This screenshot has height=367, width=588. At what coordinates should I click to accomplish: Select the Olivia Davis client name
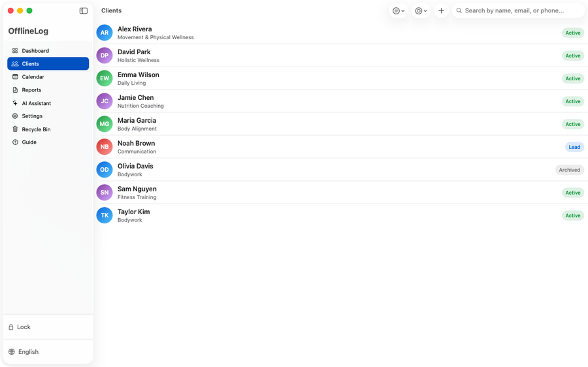135,166
